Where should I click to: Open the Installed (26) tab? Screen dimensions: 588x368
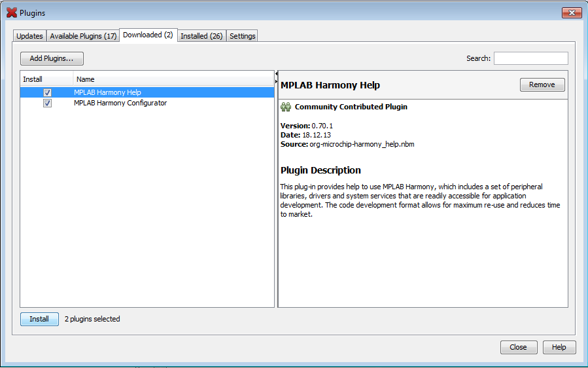(201, 36)
